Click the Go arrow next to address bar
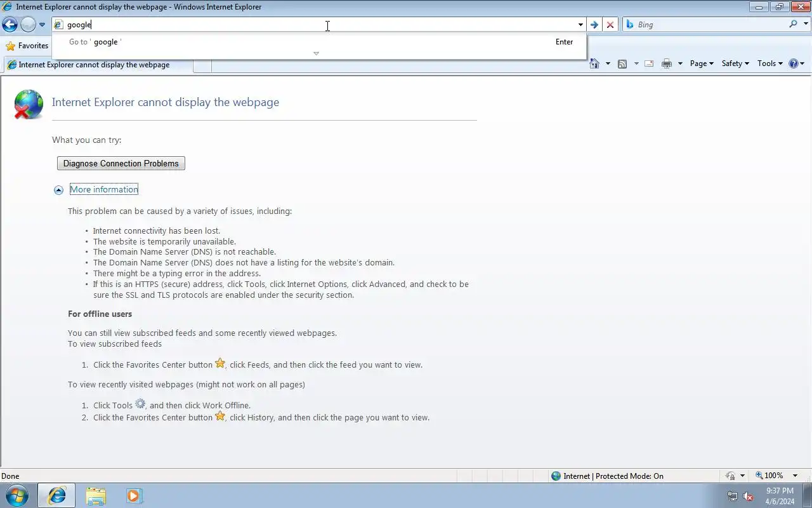Image resolution: width=812 pixels, height=508 pixels. (x=594, y=25)
